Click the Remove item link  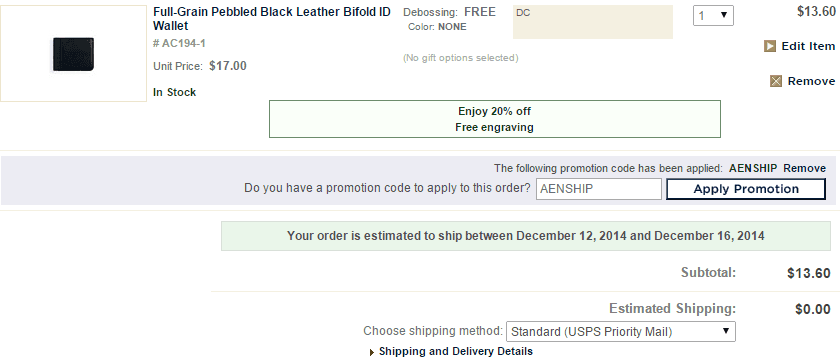(811, 81)
